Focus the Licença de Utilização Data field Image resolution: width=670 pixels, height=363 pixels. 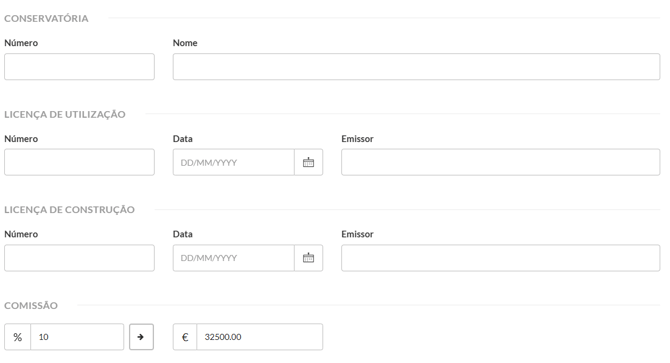click(234, 162)
